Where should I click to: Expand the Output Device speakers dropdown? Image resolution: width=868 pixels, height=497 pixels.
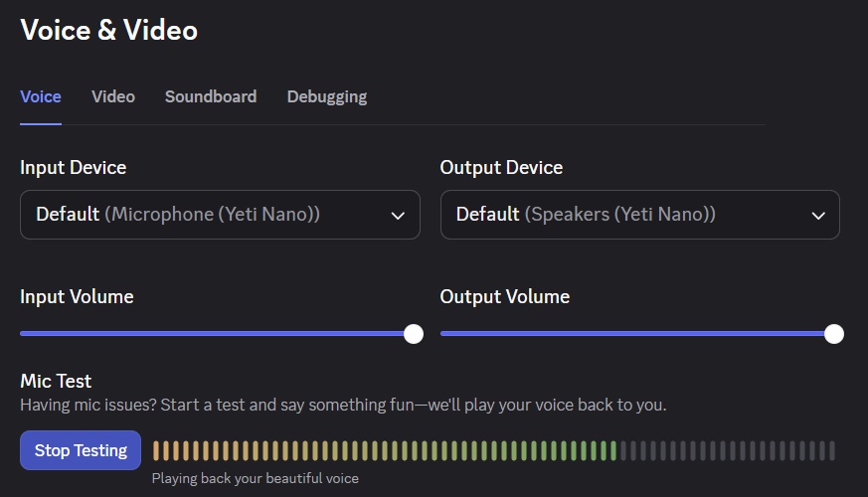click(639, 215)
